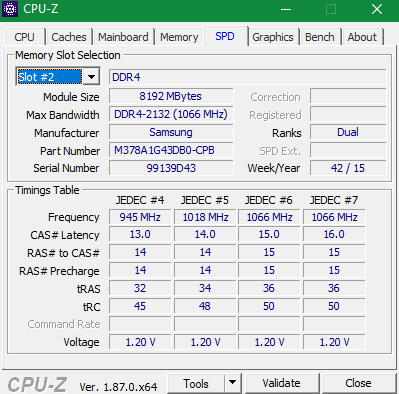This screenshot has width=399, height=394.
Task: Click the Max Bandwidth DDR4-2132 field
Action: [x=171, y=114]
